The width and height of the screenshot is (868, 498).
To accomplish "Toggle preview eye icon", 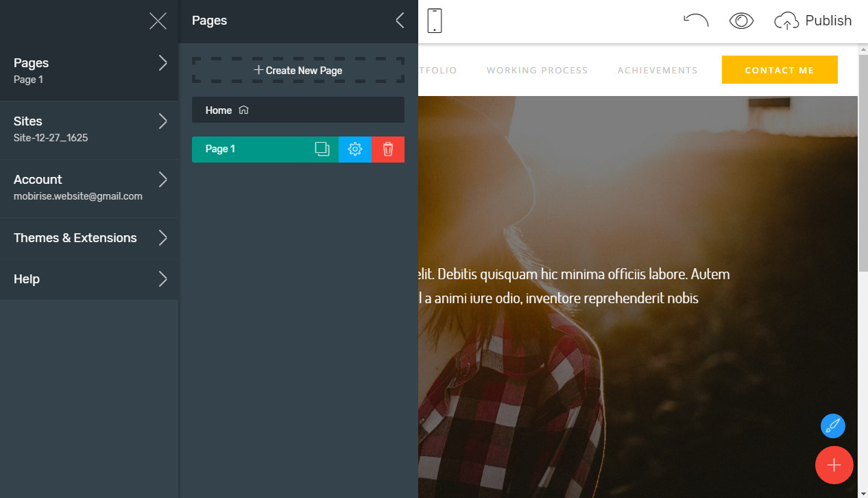I will [741, 21].
